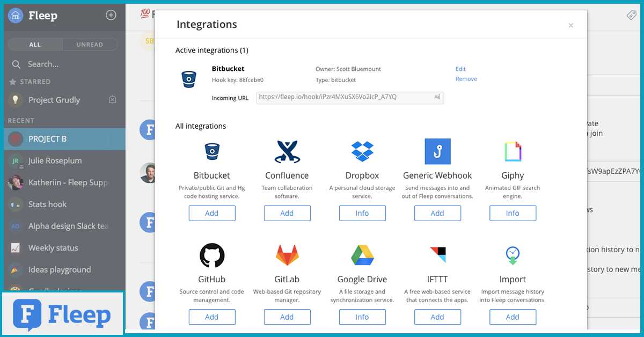Screen dimensions: 644x337
Task: Switch to the UNREAD tab
Action: 90,44
